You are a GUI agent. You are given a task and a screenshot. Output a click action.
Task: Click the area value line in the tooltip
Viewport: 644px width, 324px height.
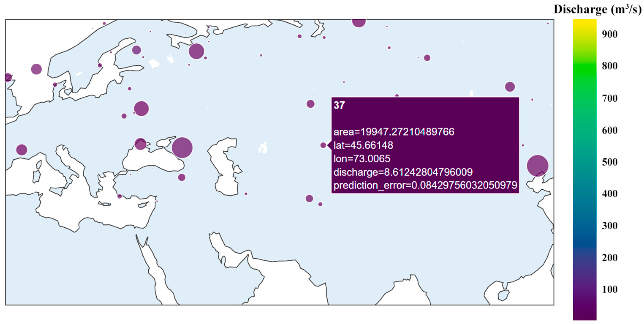click(394, 132)
